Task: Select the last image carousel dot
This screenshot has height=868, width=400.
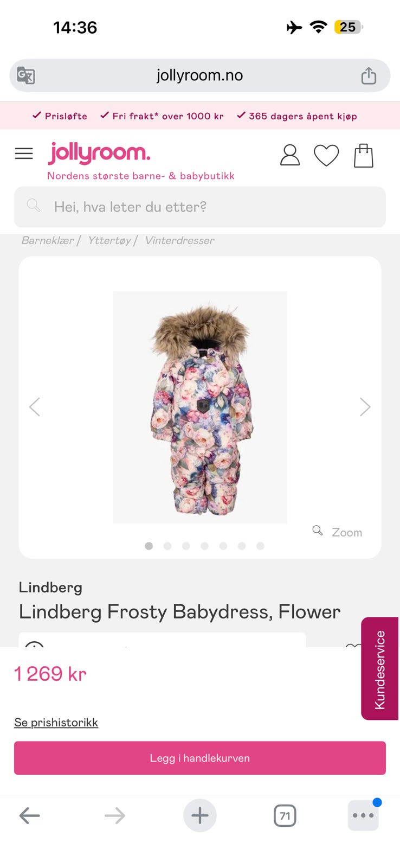Action: coord(260,546)
